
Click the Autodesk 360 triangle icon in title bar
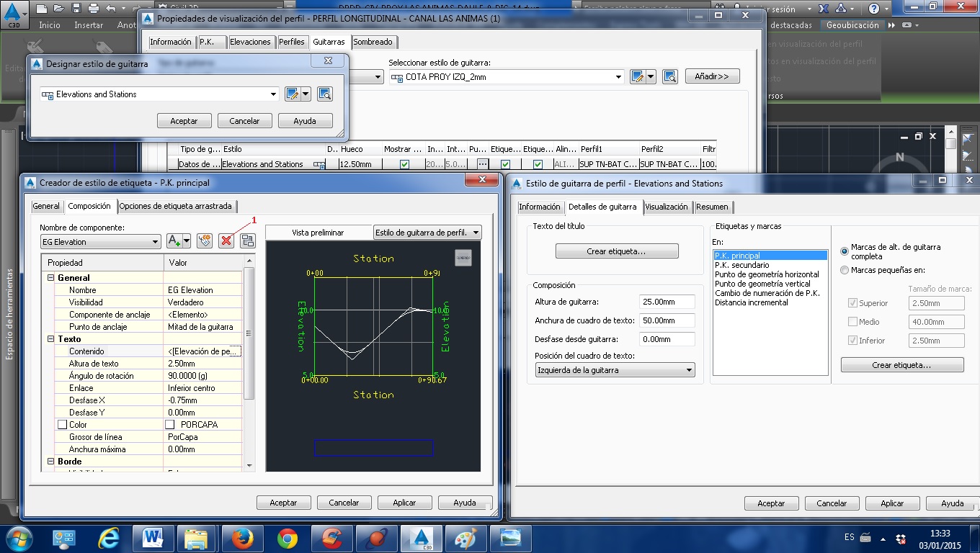(842, 9)
